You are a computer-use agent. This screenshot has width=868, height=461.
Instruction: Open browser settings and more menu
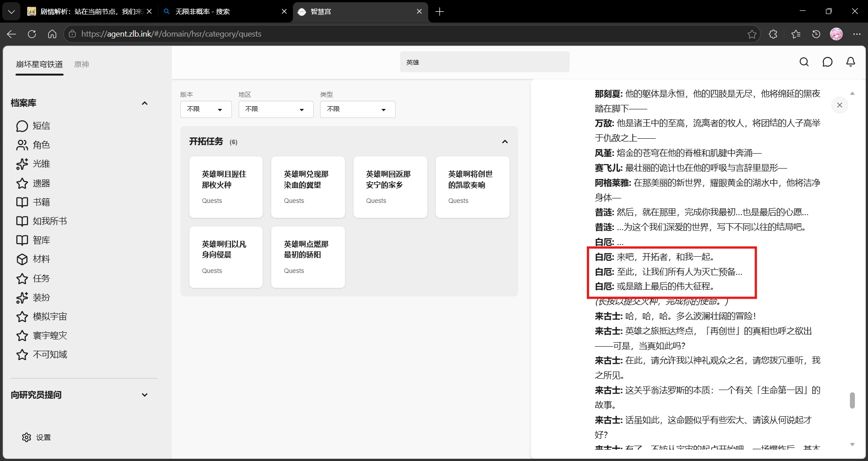857,34
